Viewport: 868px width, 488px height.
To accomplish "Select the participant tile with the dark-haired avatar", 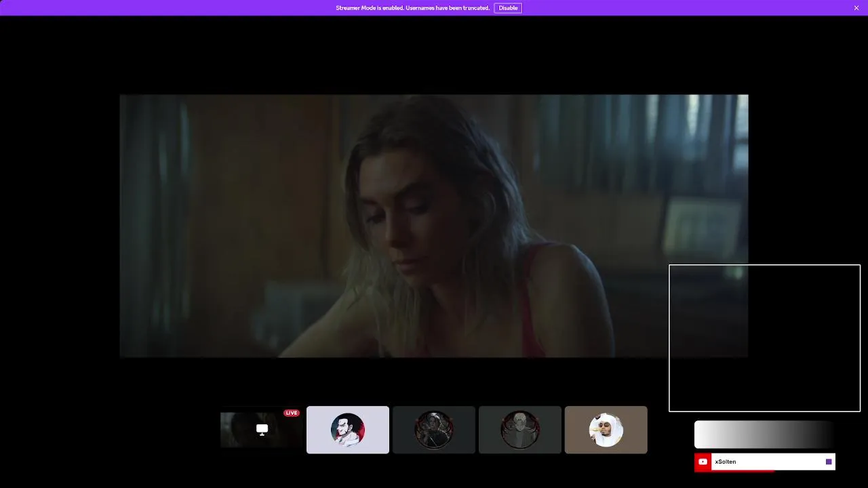I will point(434,430).
